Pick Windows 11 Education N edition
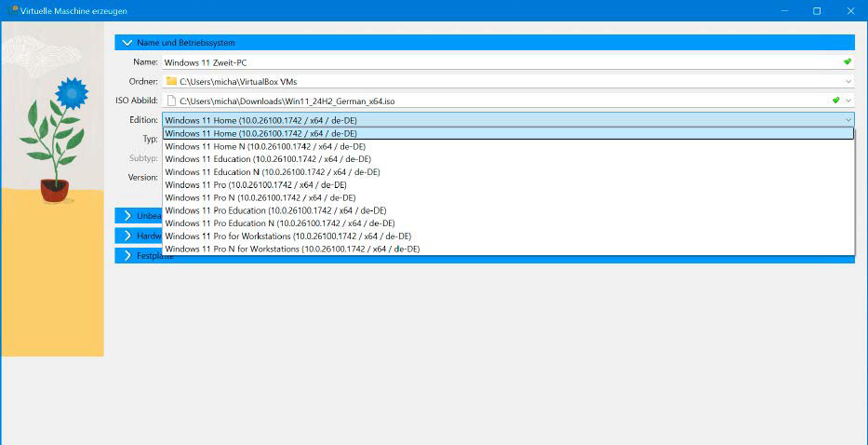This screenshot has width=868, height=445. pyautogui.click(x=508, y=172)
